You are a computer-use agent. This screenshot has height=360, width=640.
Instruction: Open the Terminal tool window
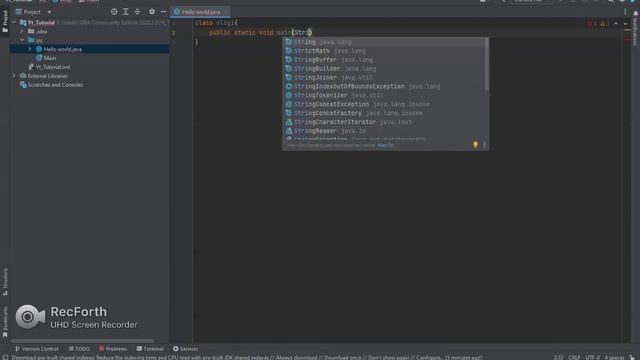pos(150,349)
